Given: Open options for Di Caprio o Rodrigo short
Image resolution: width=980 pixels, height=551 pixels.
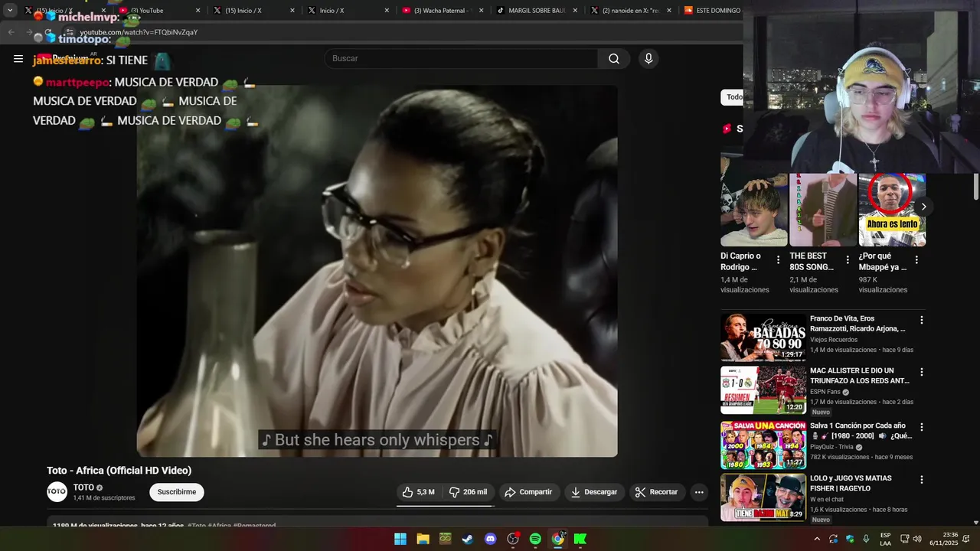Looking at the screenshot, I should pos(779,260).
